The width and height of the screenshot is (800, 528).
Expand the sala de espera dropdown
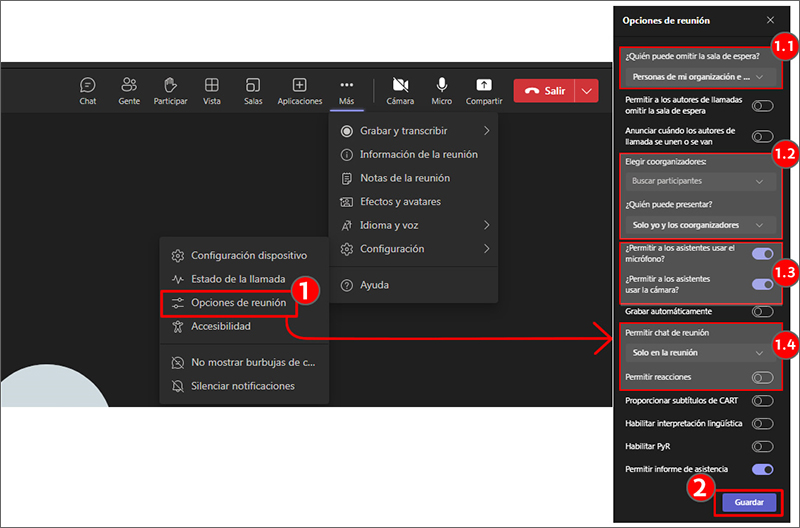pyautogui.click(x=696, y=77)
